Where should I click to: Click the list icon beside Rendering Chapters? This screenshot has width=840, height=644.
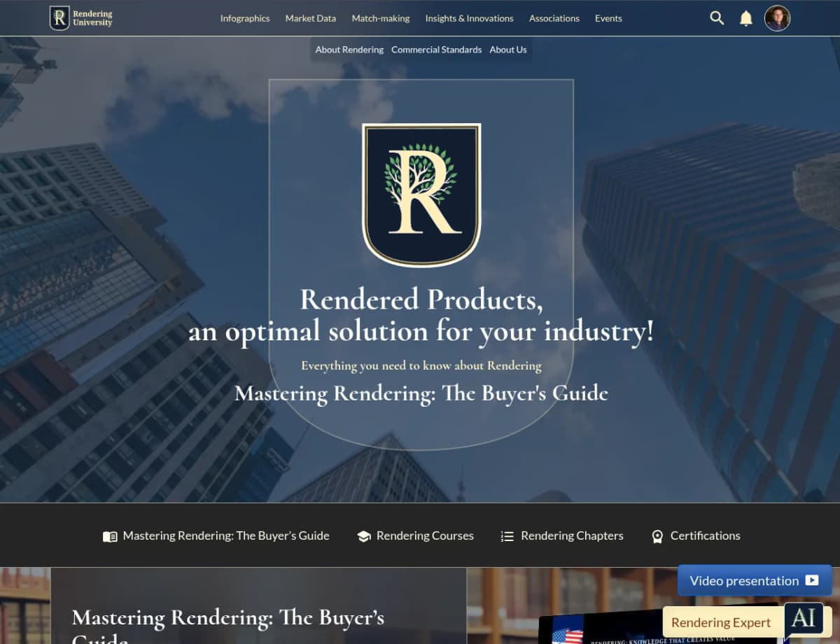click(507, 536)
